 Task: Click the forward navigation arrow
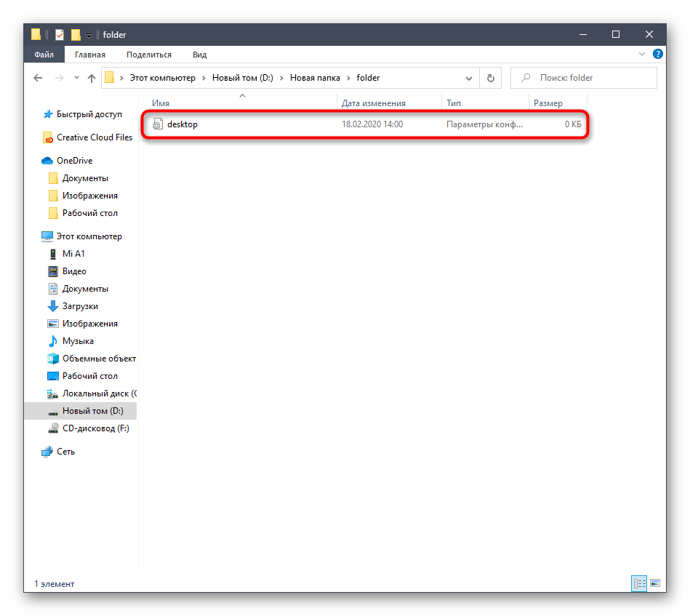coord(59,78)
